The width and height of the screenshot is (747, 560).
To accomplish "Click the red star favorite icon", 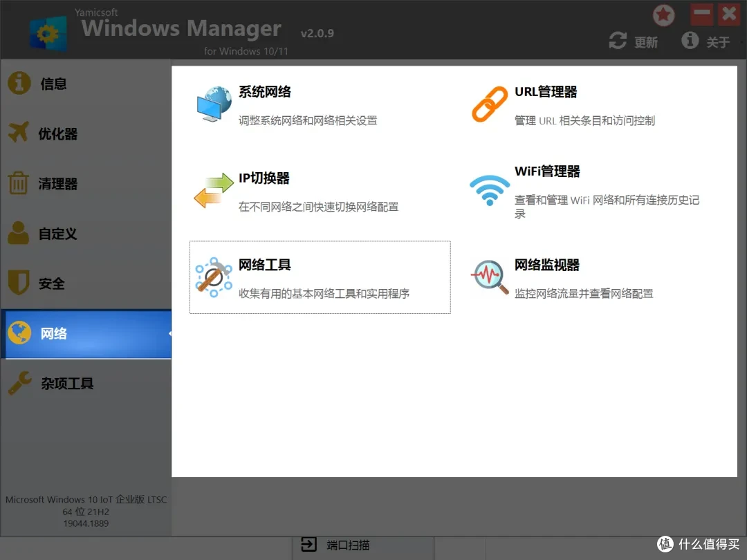I will (663, 15).
